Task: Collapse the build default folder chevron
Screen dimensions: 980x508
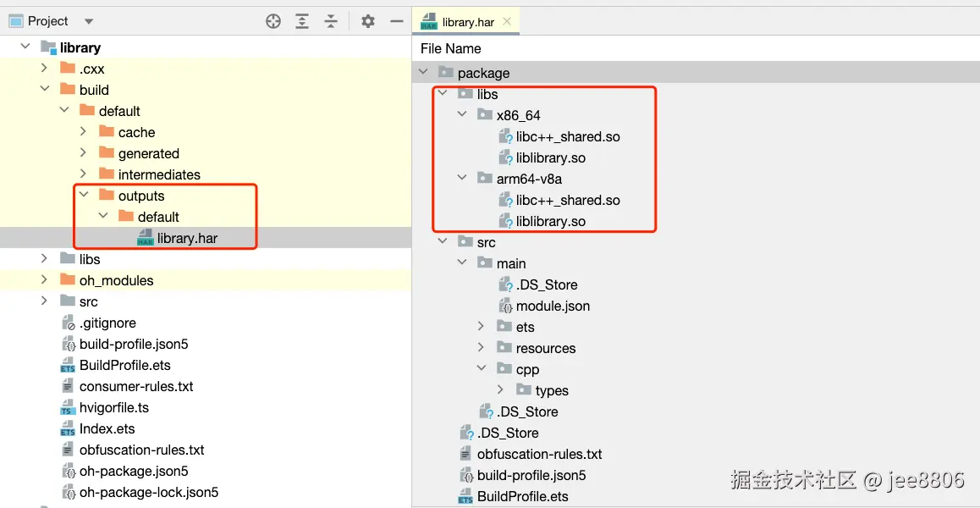Action: (x=63, y=111)
